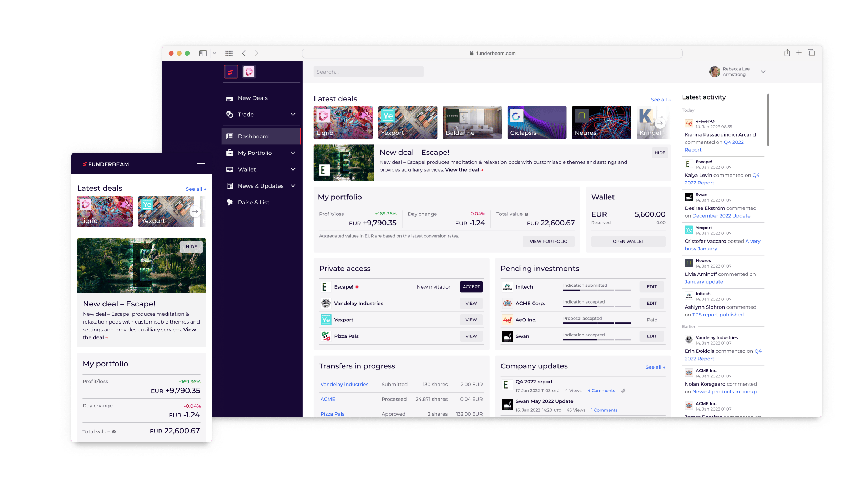This screenshot has height=488, width=868.
Task: Click into the Search field
Action: tap(368, 72)
